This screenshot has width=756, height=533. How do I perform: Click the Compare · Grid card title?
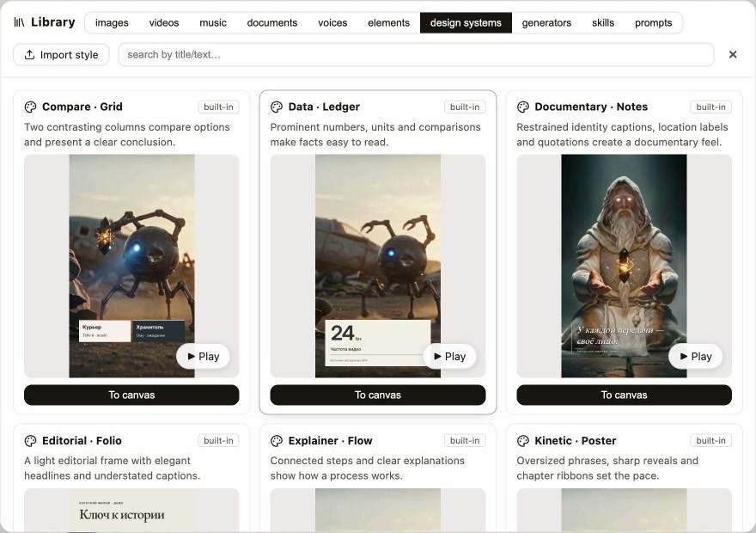click(x=82, y=107)
